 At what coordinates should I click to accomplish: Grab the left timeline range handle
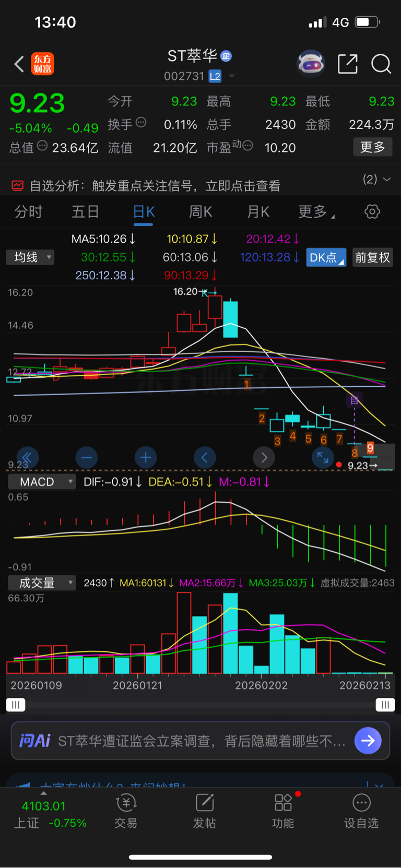coord(16,705)
